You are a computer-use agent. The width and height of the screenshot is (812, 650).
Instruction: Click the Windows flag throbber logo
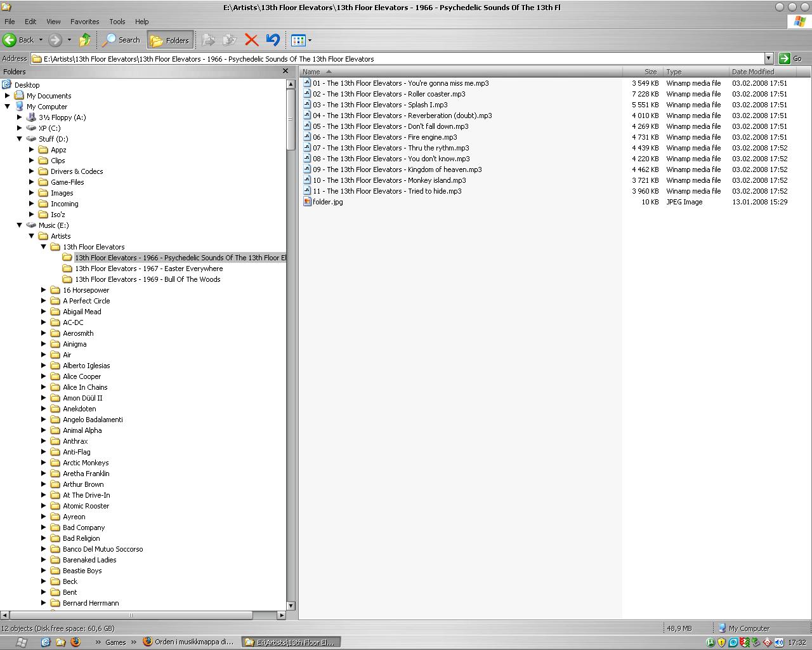[799, 22]
